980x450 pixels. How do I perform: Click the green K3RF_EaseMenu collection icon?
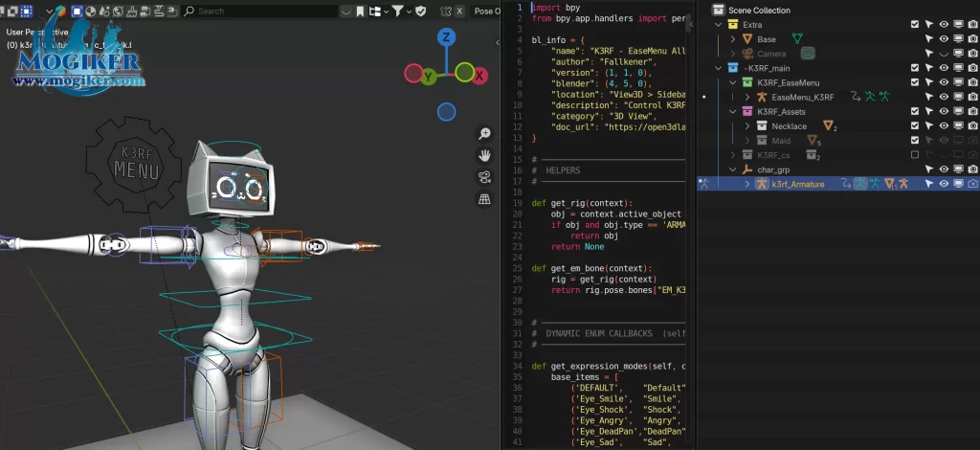pos(746,82)
